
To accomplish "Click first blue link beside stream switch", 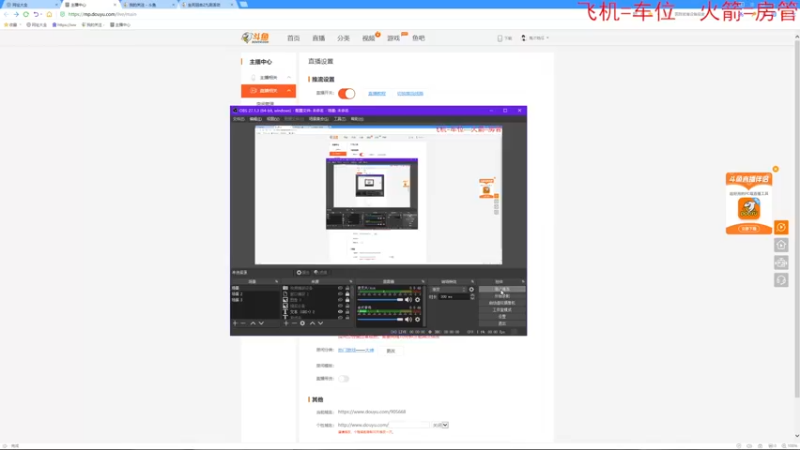I will 377,93.
